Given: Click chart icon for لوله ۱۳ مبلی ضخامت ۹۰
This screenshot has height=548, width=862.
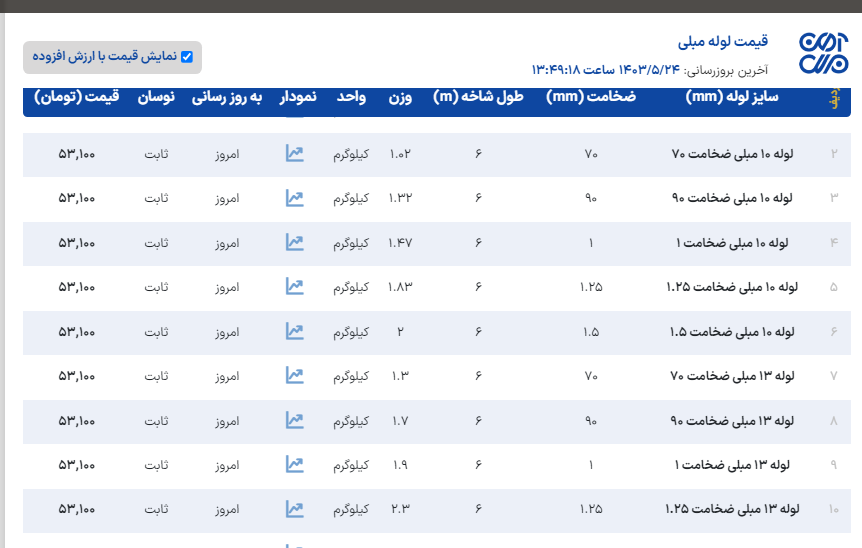Looking at the screenshot, I should [x=294, y=420].
